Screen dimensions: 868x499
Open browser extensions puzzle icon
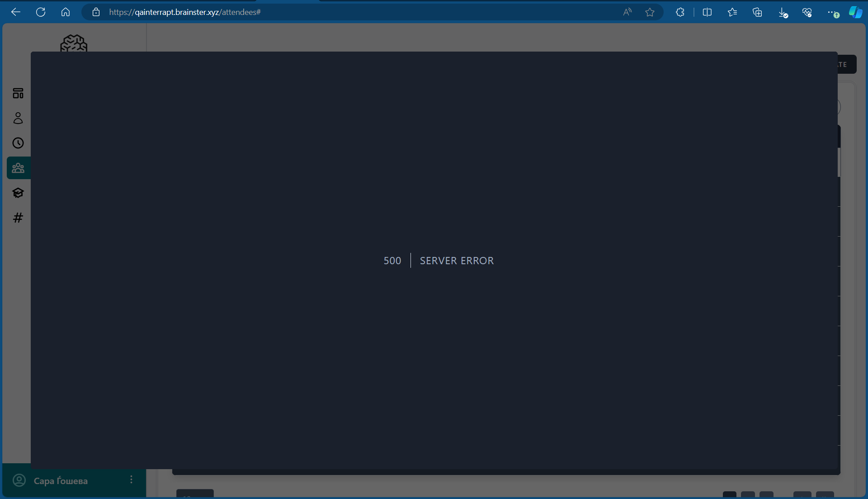click(x=680, y=12)
